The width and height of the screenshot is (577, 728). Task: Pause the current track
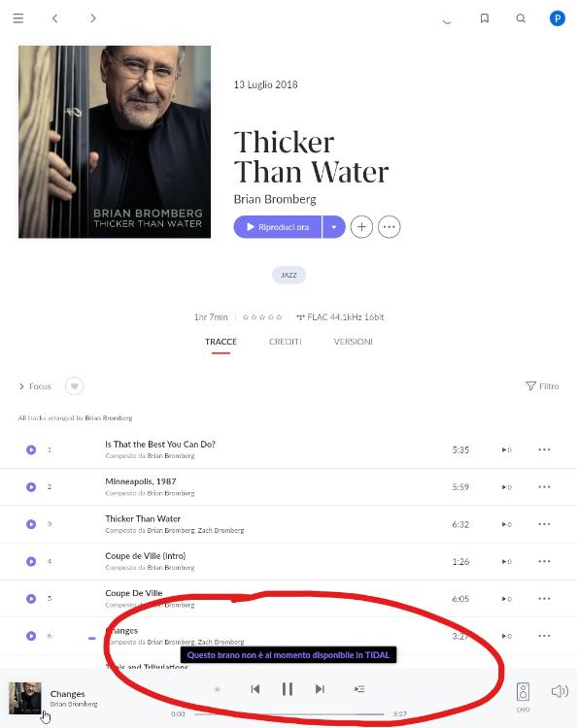coord(288,689)
